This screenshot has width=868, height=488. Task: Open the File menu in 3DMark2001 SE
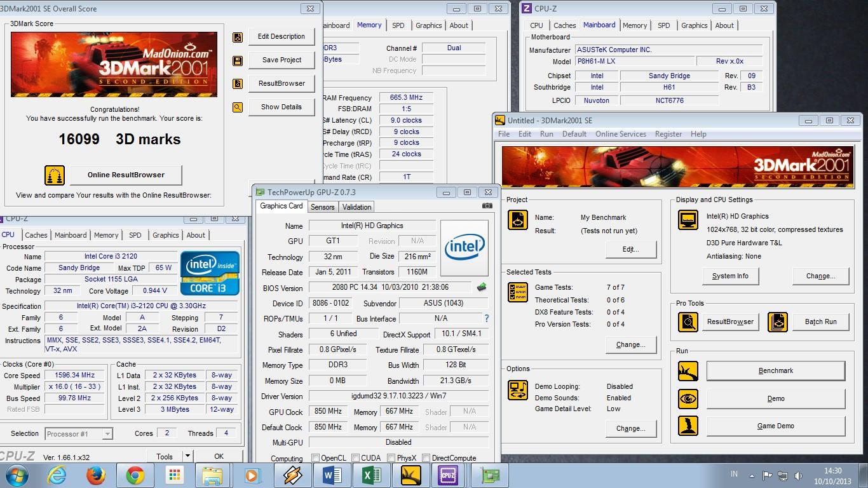pos(504,134)
